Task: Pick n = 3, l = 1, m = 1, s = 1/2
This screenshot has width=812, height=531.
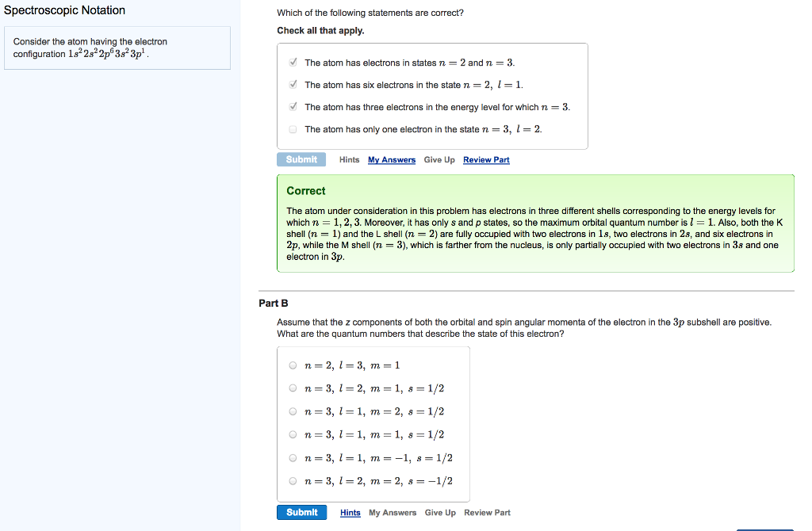Action: [x=293, y=434]
